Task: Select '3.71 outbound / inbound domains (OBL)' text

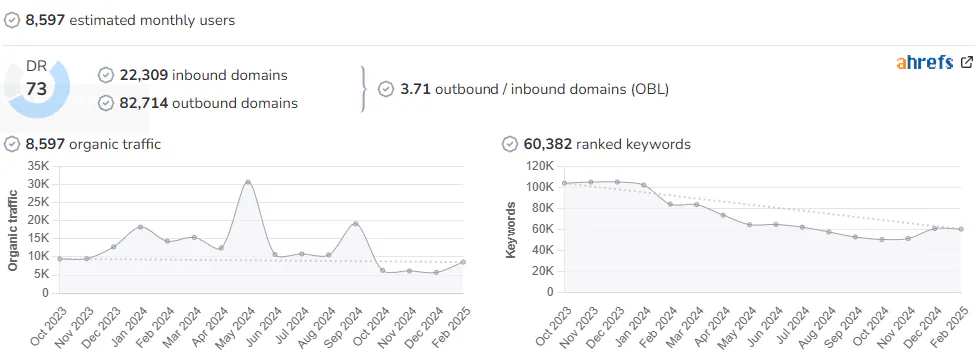Action: 534,89
